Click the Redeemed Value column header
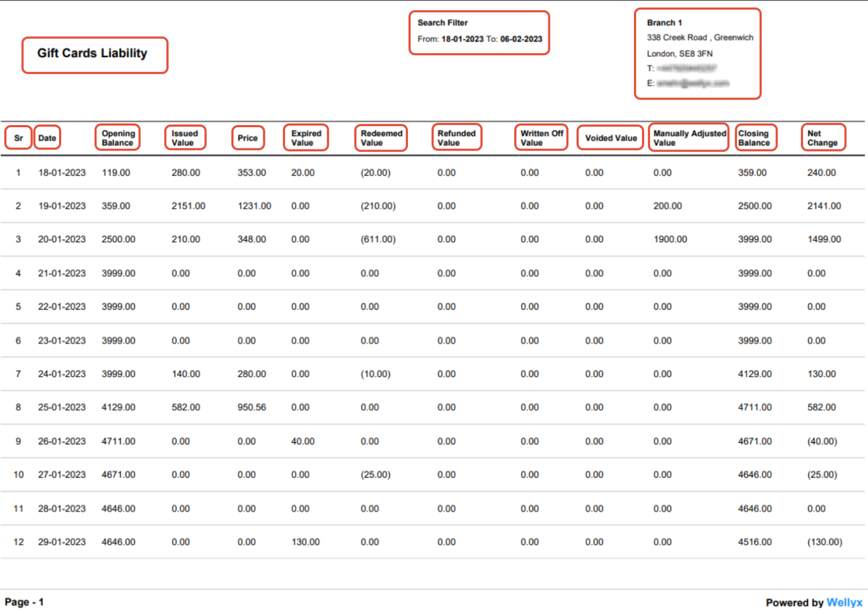The width and height of the screenshot is (868, 614). point(381,138)
